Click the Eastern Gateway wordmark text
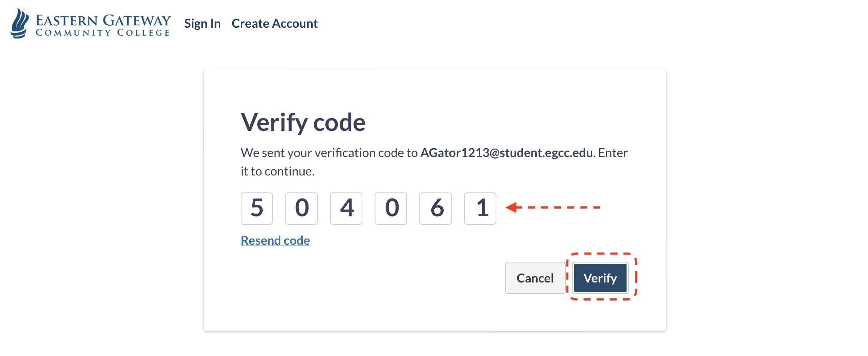The width and height of the screenshot is (868, 356). (x=103, y=20)
